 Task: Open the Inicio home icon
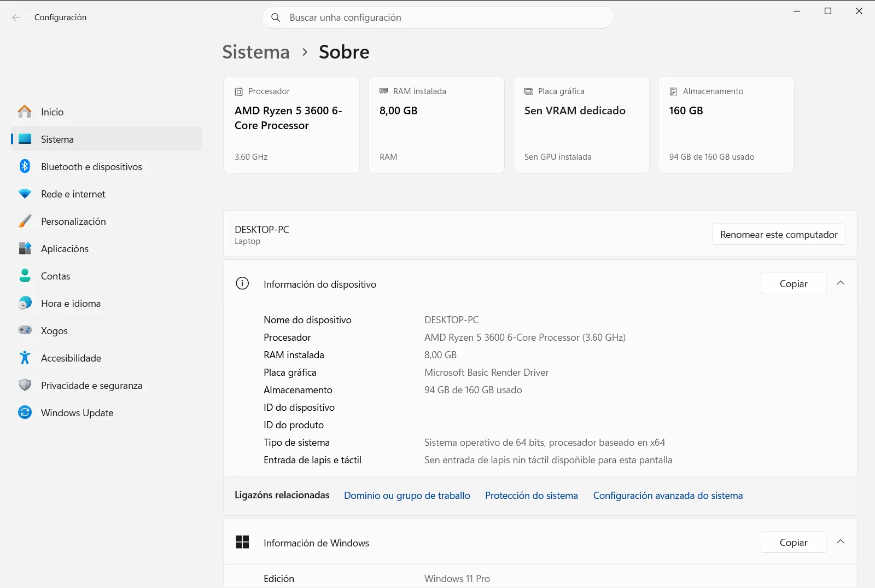25,112
